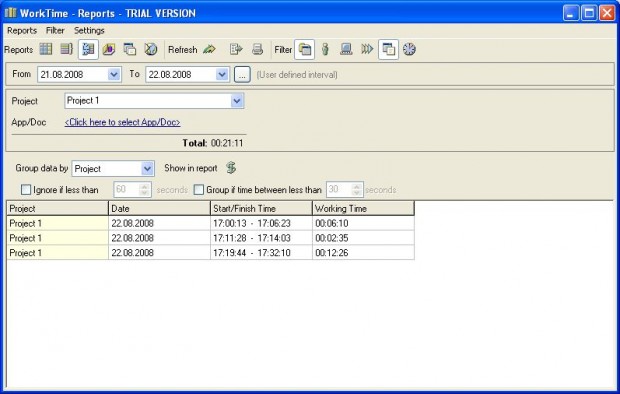The width and height of the screenshot is (620, 394).
Task: Click the triple arrow filter icon
Action: pyautogui.click(x=367, y=49)
